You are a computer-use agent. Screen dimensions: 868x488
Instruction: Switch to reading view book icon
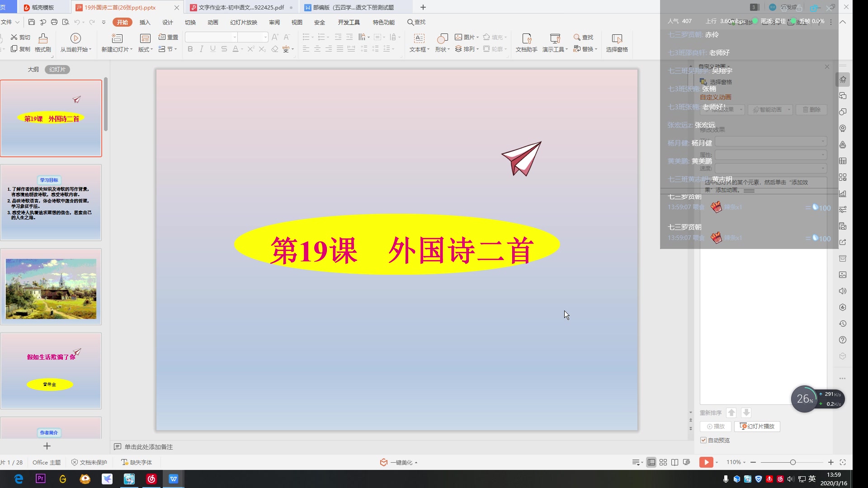pyautogui.click(x=675, y=462)
